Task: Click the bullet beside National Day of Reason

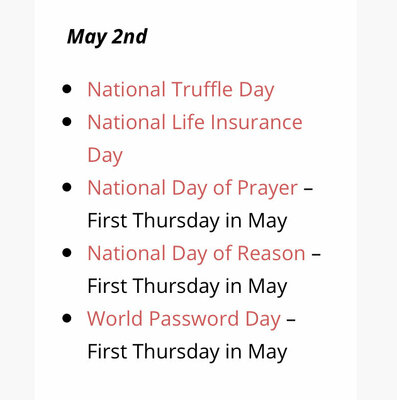Action: tap(67, 253)
